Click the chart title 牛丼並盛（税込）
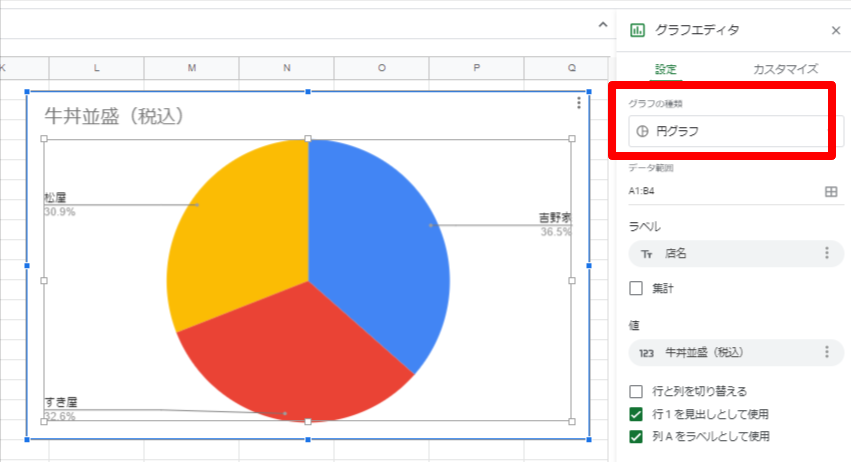Screen dimensions: 851x462 click(x=114, y=116)
